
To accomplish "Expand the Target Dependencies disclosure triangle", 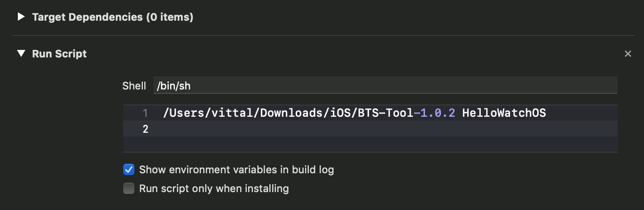I will coord(21,17).
